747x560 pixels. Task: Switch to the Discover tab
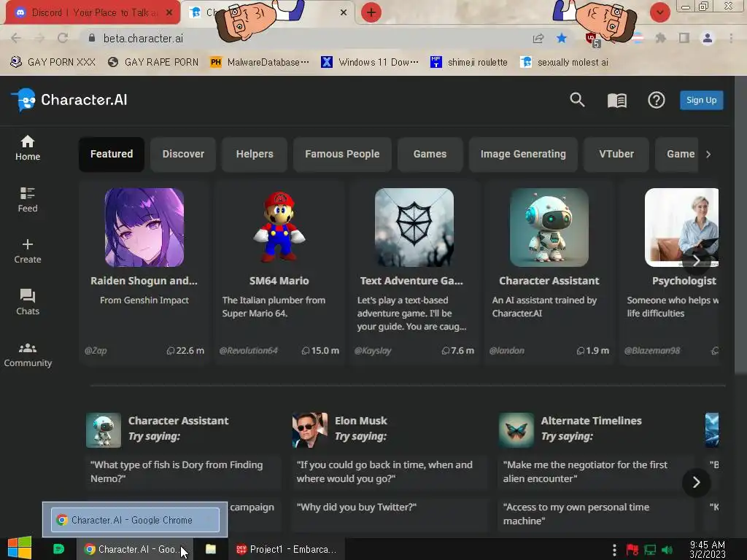click(183, 155)
